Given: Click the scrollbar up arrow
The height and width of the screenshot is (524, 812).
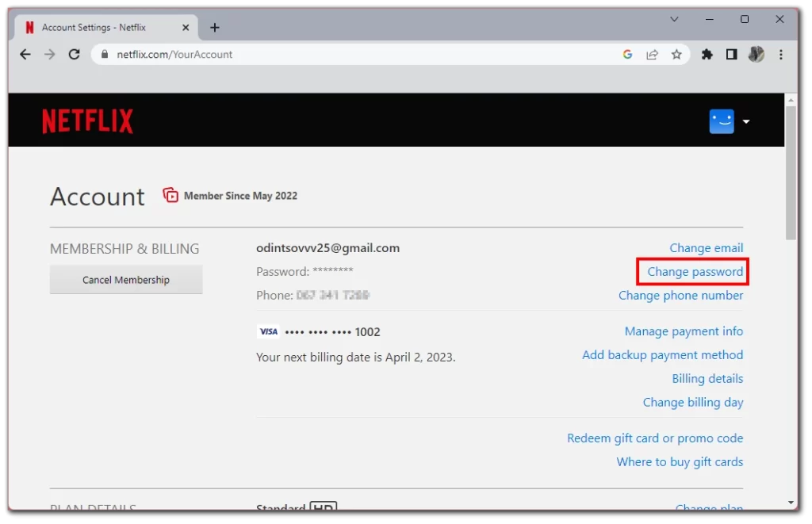Looking at the screenshot, I should click(791, 99).
